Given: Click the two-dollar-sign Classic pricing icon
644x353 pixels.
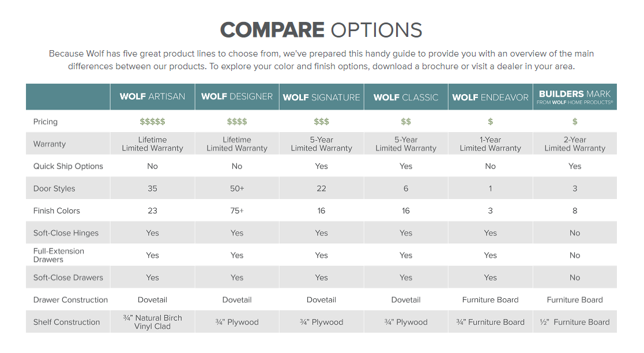Looking at the screenshot, I should click(406, 122).
